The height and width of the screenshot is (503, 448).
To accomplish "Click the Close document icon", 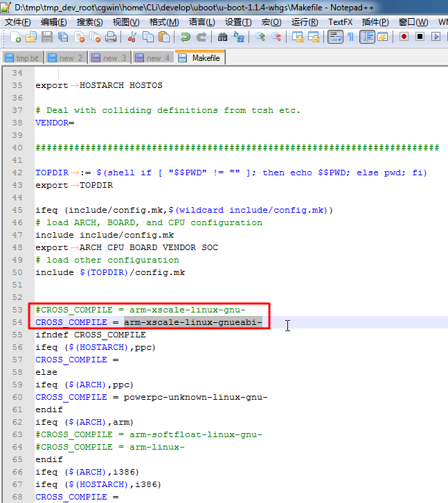I will click(x=79, y=37).
